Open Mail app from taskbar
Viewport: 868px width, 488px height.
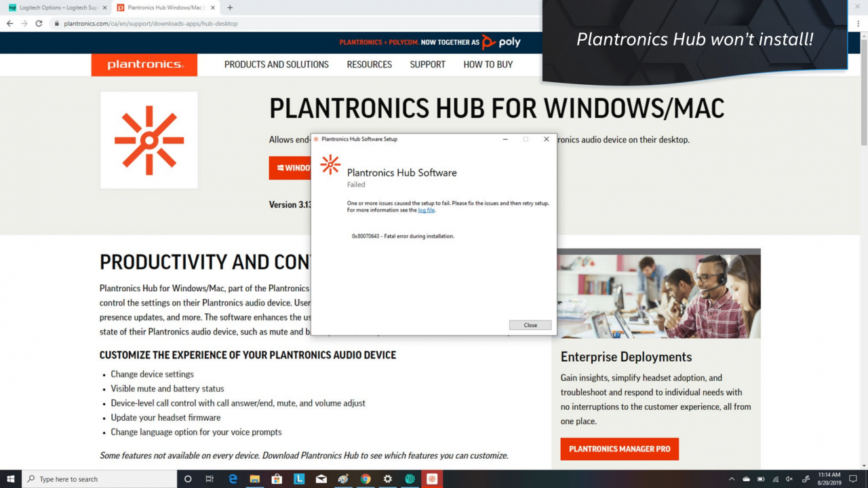click(x=321, y=478)
